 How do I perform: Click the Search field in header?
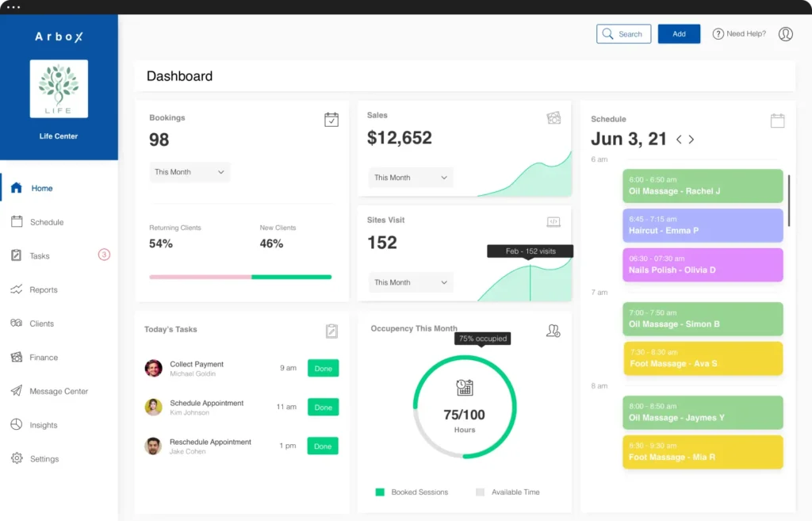pos(623,34)
